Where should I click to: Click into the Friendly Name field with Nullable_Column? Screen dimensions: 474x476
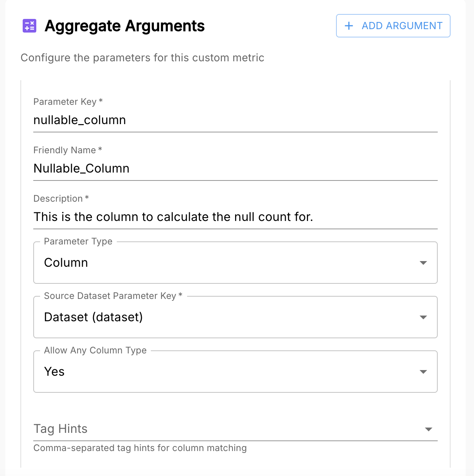click(x=235, y=169)
